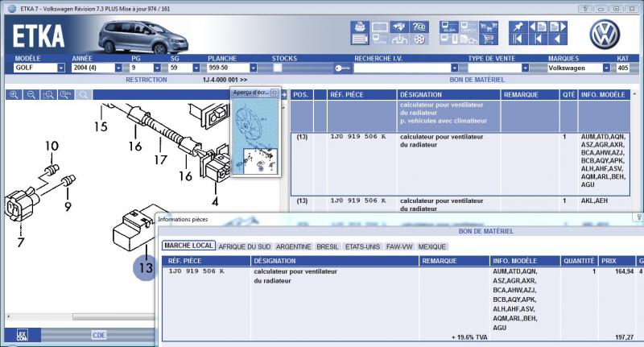Viewport: 644px width, 347px height.
Task: Open the PLANCHE dropdown showing 959-50
Action: tap(254, 68)
